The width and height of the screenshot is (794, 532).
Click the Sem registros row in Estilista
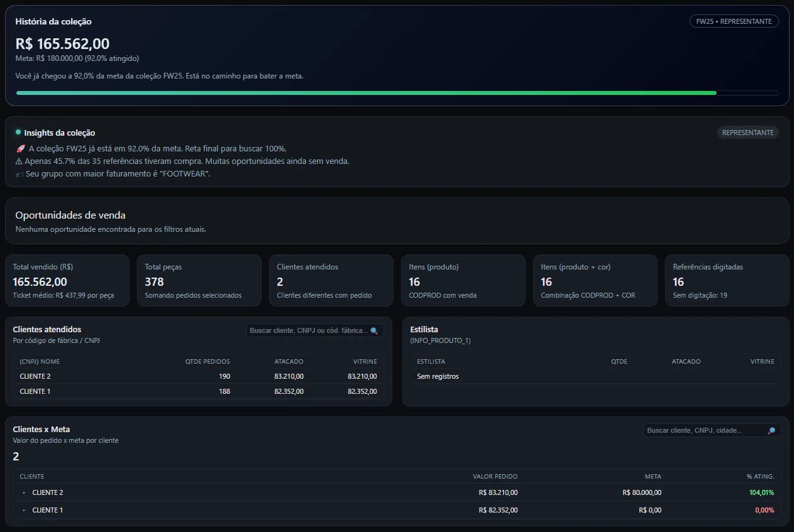pos(595,376)
